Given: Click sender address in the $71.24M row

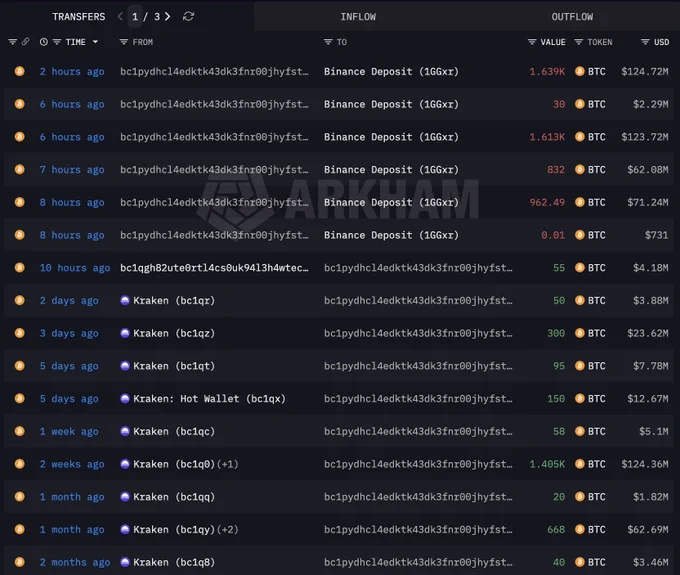Looking at the screenshot, I should tap(214, 203).
